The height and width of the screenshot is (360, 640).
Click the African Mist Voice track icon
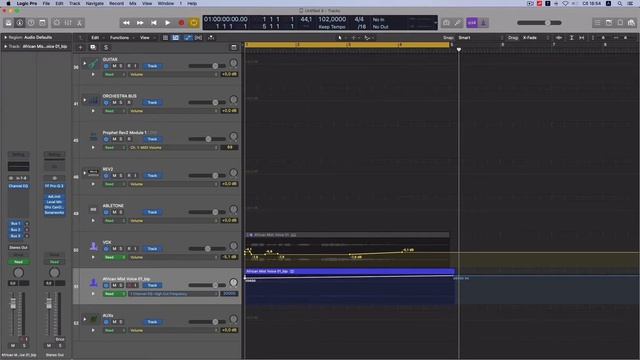pos(93,282)
